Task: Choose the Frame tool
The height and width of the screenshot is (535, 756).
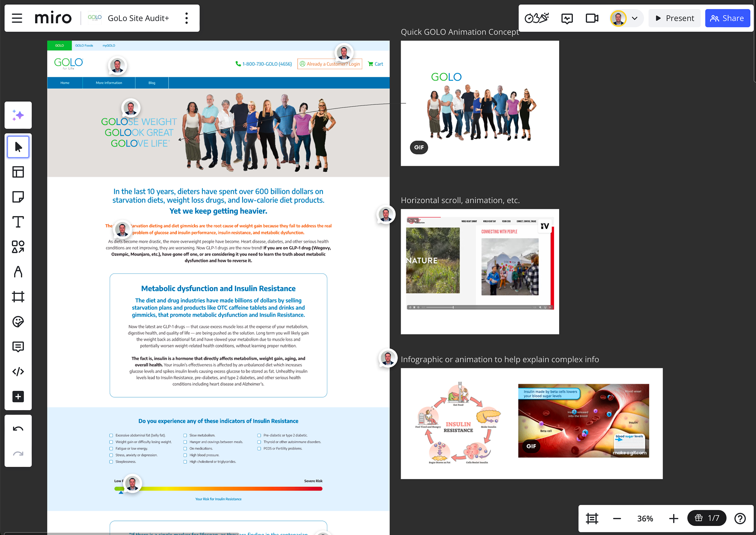Action: coord(18,297)
